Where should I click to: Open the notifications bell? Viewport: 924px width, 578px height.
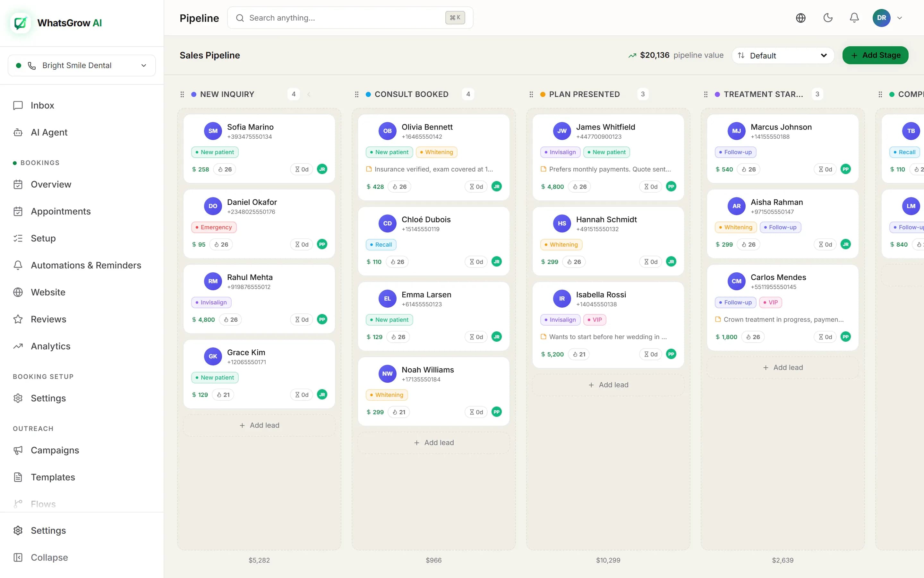(854, 18)
